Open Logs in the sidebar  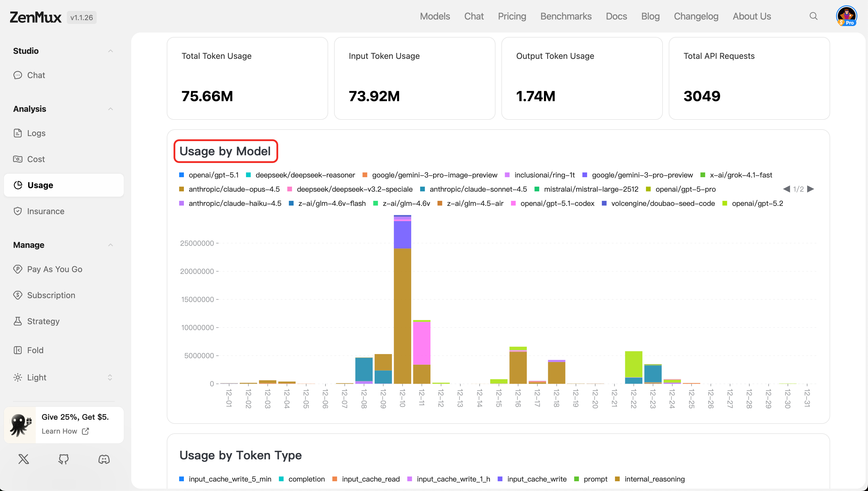tap(36, 133)
